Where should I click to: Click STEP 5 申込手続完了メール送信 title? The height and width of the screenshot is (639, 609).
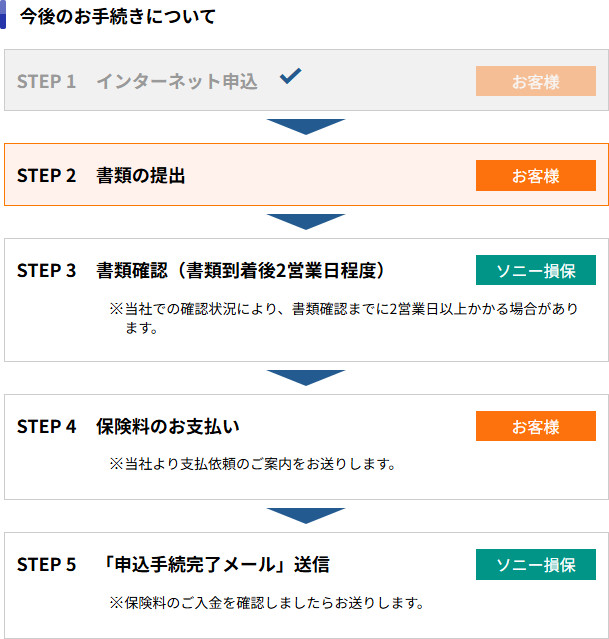[173, 564]
